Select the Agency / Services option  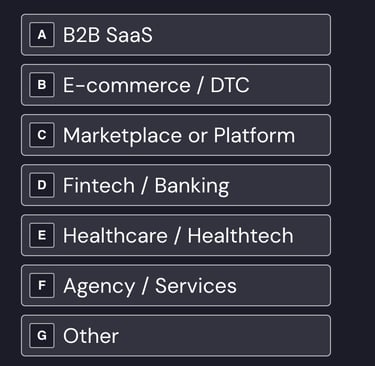[176, 285]
